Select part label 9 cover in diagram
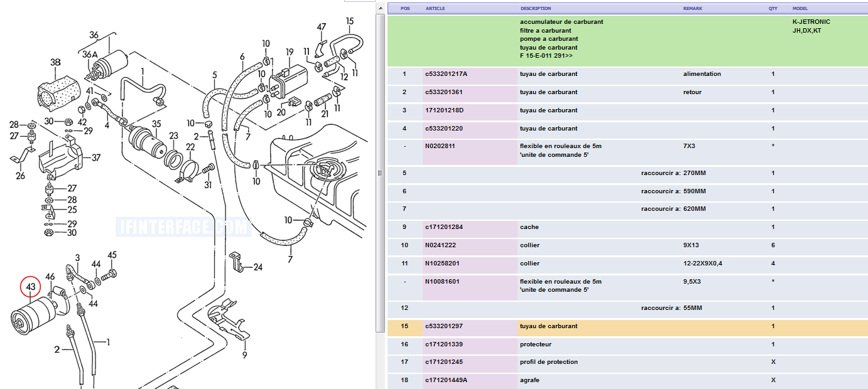 244,356
